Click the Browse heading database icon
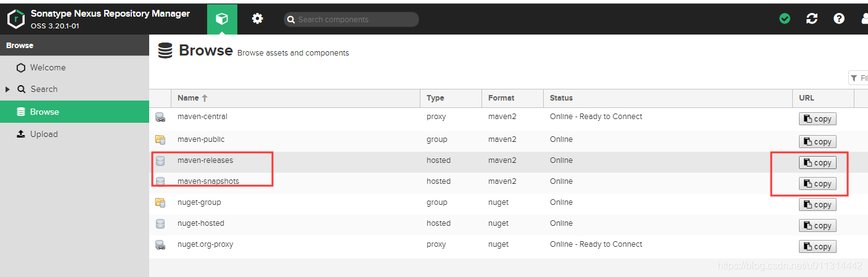The image size is (868, 277). [165, 51]
